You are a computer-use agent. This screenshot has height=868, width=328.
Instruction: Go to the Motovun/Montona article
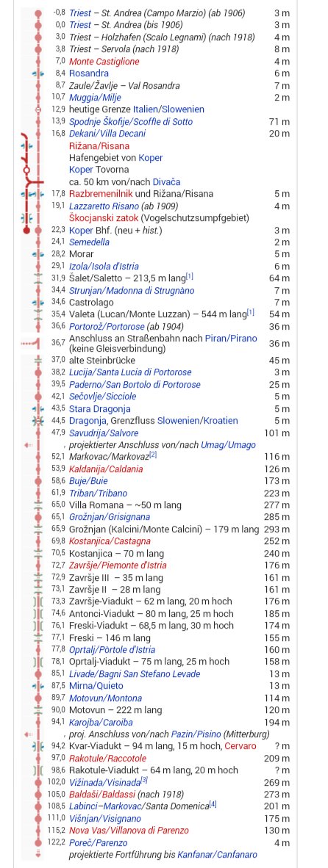coord(105,698)
